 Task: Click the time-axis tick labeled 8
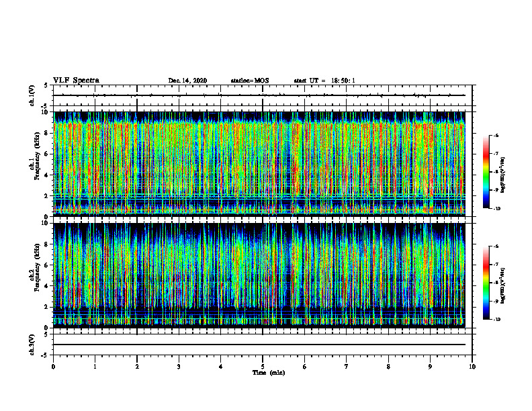coord(388,367)
